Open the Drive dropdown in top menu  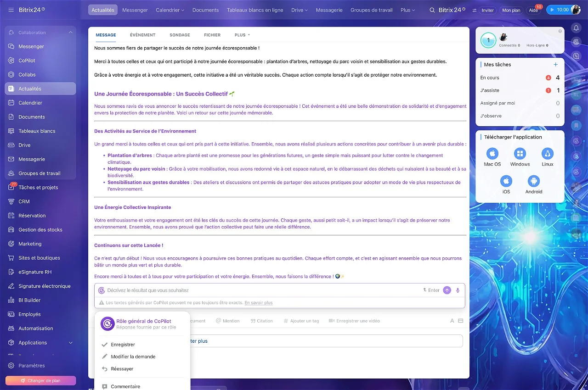[x=300, y=10]
